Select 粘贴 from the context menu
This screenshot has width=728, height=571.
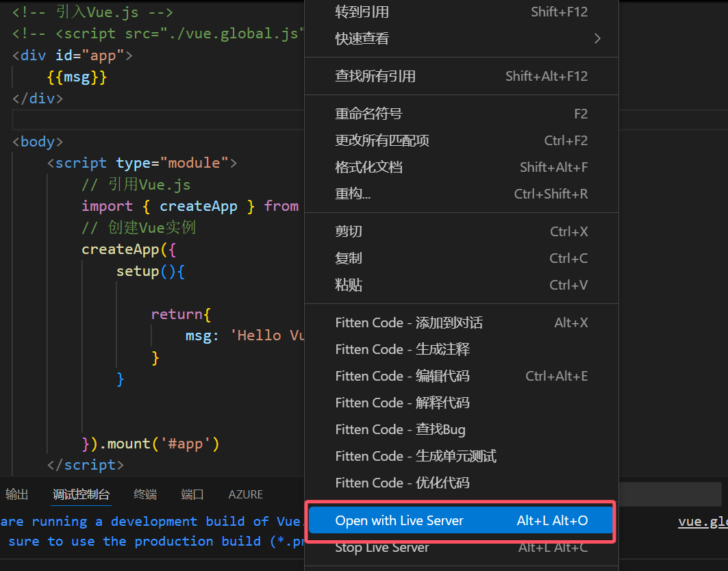(x=461, y=285)
